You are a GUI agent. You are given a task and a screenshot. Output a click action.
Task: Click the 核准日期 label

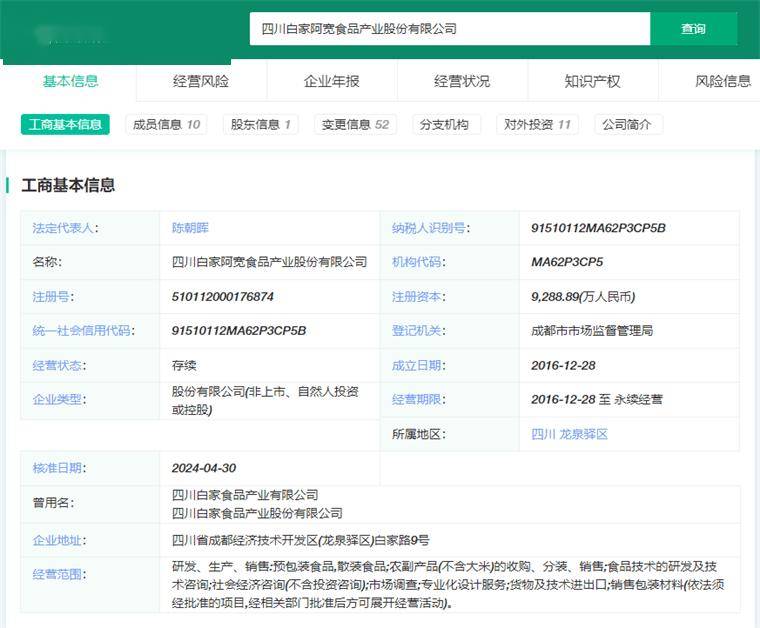point(59,468)
